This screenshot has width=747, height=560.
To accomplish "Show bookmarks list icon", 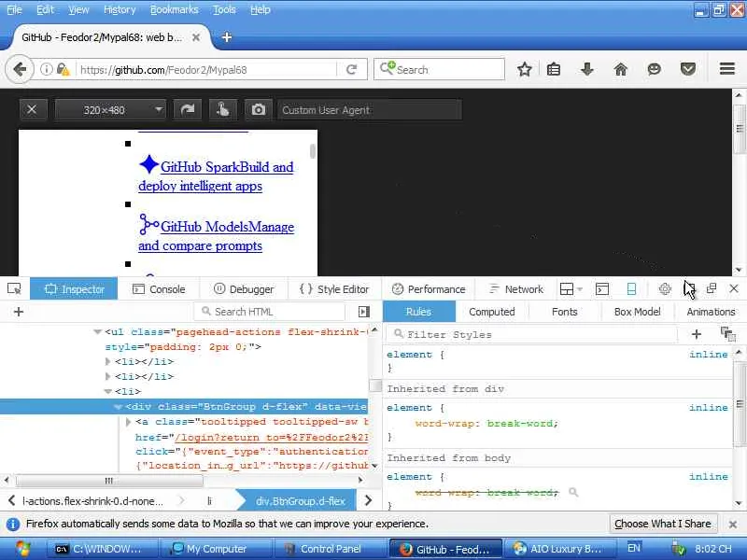I will (554, 69).
